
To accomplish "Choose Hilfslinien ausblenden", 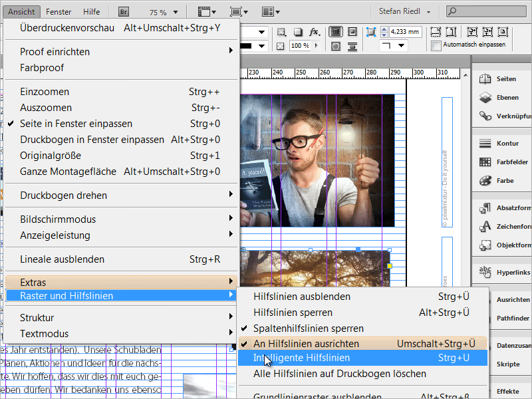I will 302,297.
